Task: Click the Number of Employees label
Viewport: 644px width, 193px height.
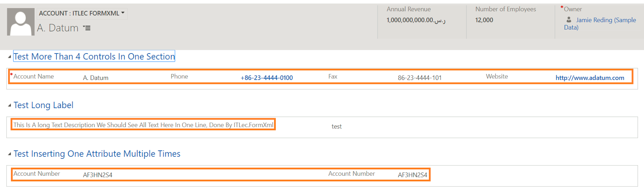Action: [506, 9]
